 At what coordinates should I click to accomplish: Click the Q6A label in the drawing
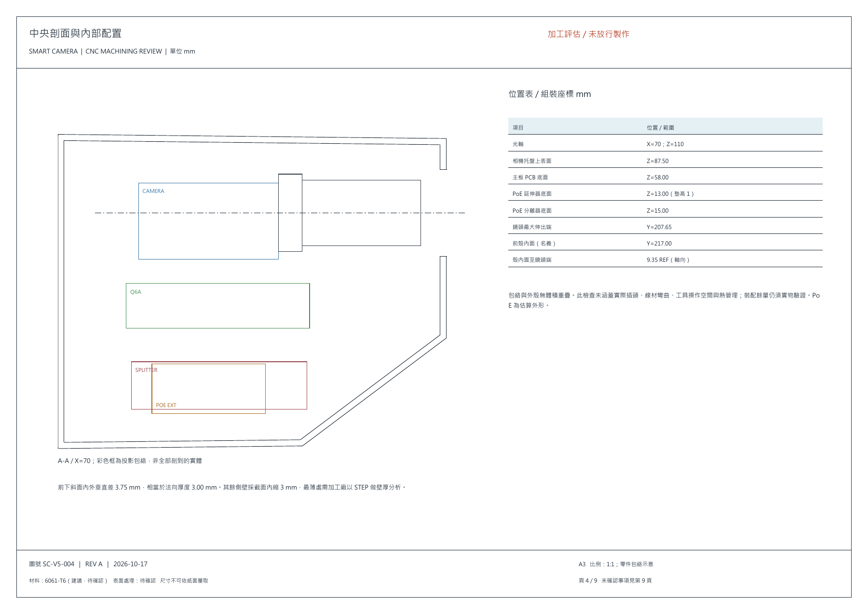pos(136,292)
